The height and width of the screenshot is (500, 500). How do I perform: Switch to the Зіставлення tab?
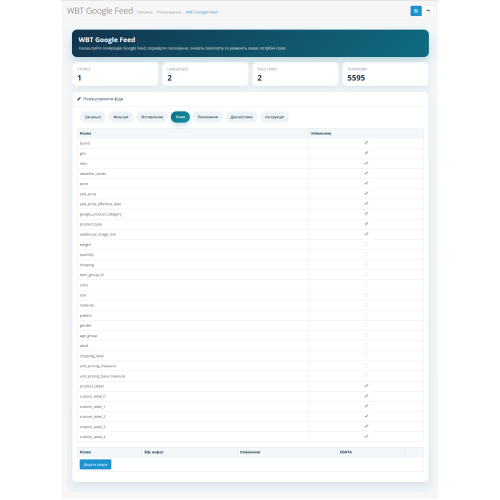[152, 117]
